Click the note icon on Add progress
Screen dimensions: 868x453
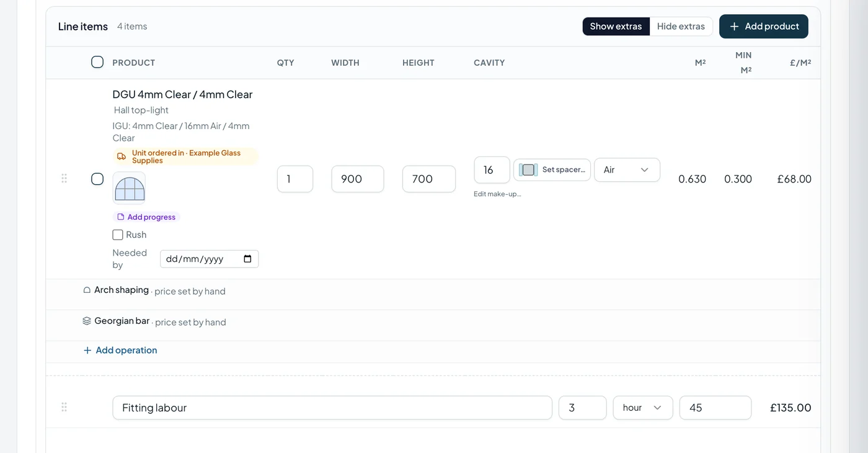tap(121, 217)
